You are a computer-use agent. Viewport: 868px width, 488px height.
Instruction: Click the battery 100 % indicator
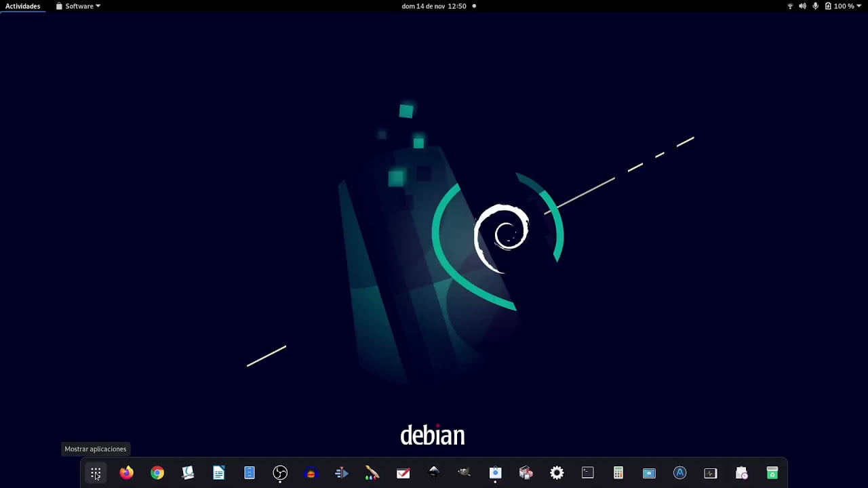click(840, 6)
